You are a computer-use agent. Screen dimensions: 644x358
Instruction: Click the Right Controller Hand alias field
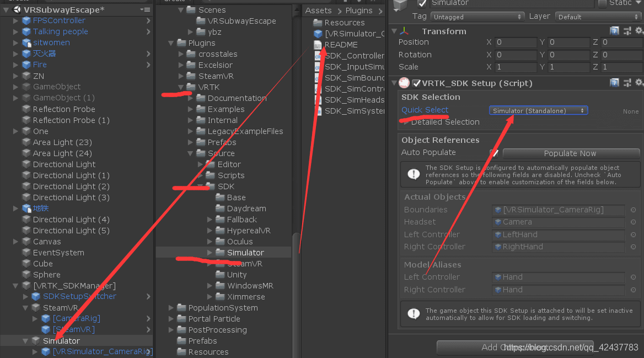[559, 290]
